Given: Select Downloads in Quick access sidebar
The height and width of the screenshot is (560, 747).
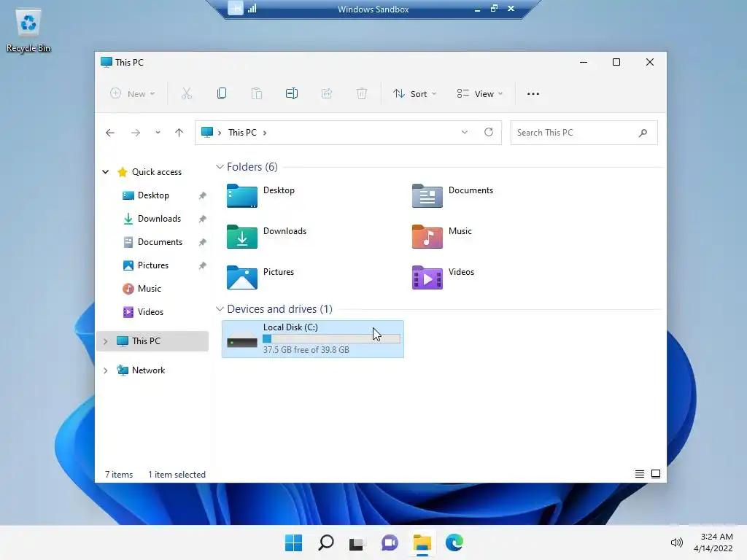Looking at the screenshot, I should pyautogui.click(x=159, y=219).
